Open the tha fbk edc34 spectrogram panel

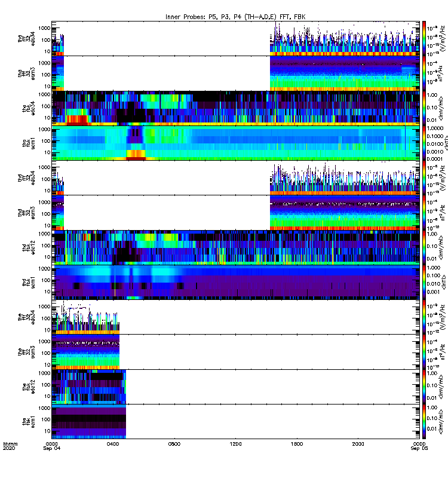tap(235, 108)
